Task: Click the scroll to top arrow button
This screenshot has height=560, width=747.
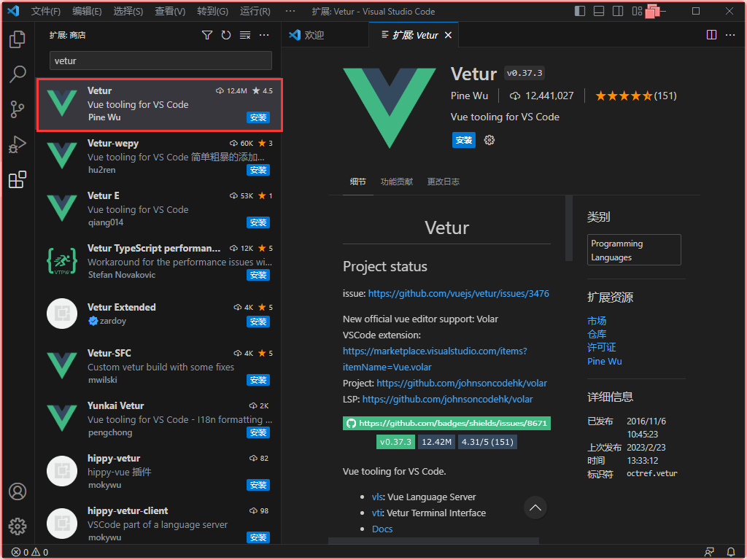Action: pos(535,507)
